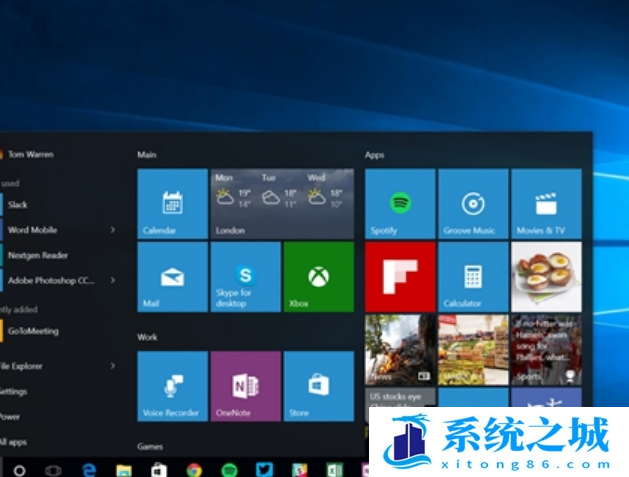Launch Skype for desktop tile
The image size is (629, 477).
(246, 277)
